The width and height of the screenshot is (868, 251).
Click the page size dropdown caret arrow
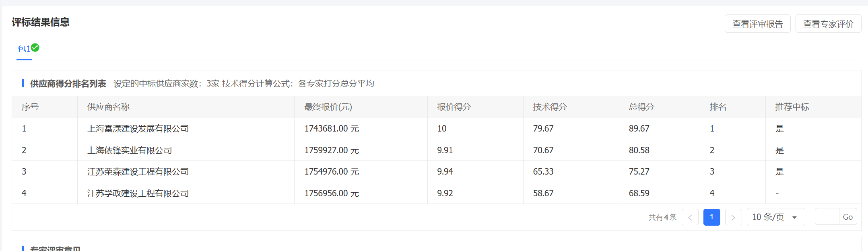click(794, 218)
